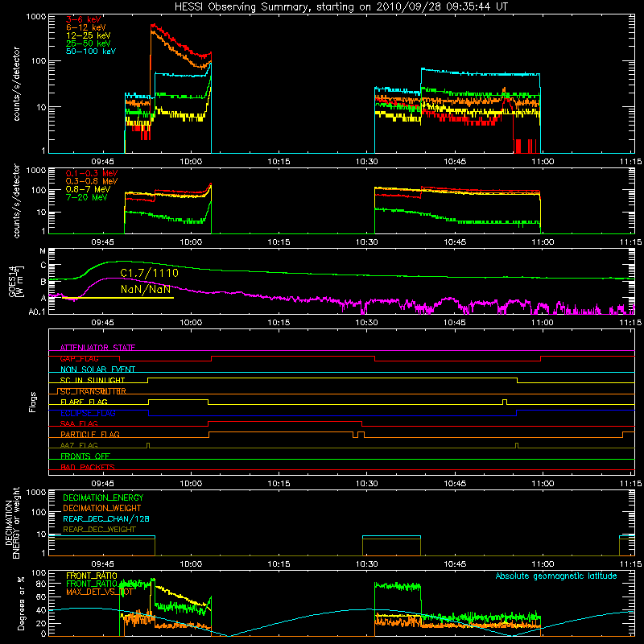644x644 pixels.
Task: Select the GAP_FLAG label
Action: (79, 358)
